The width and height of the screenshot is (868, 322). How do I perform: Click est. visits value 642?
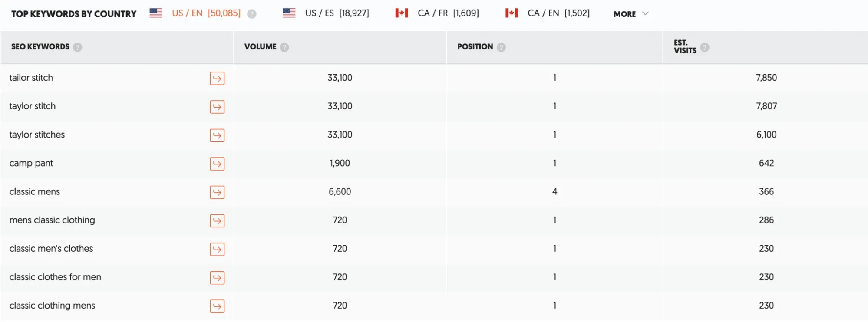[x=766, y=163]
